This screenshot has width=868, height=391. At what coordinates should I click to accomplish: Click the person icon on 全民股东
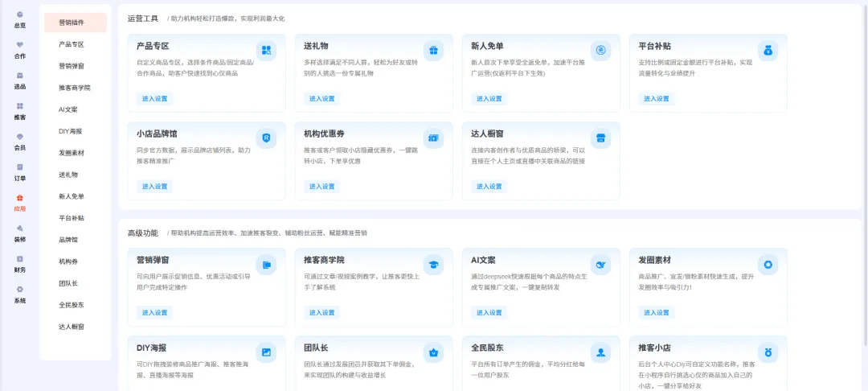pos(600,352)
